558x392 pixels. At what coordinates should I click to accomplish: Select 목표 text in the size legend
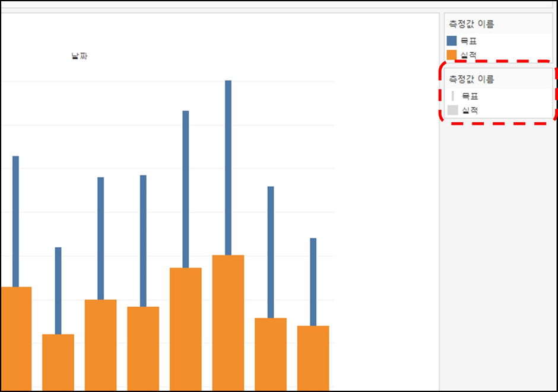click(x=470, y=96)
